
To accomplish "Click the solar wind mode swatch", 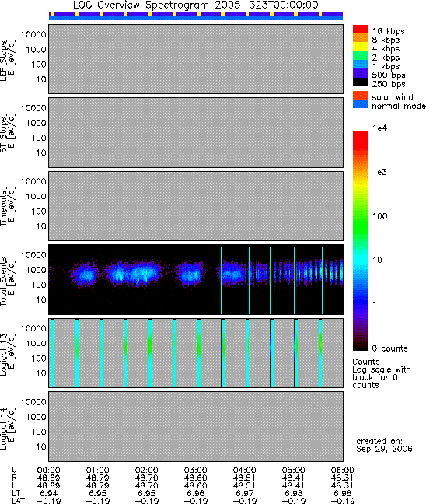I will [x=361, y=96].
